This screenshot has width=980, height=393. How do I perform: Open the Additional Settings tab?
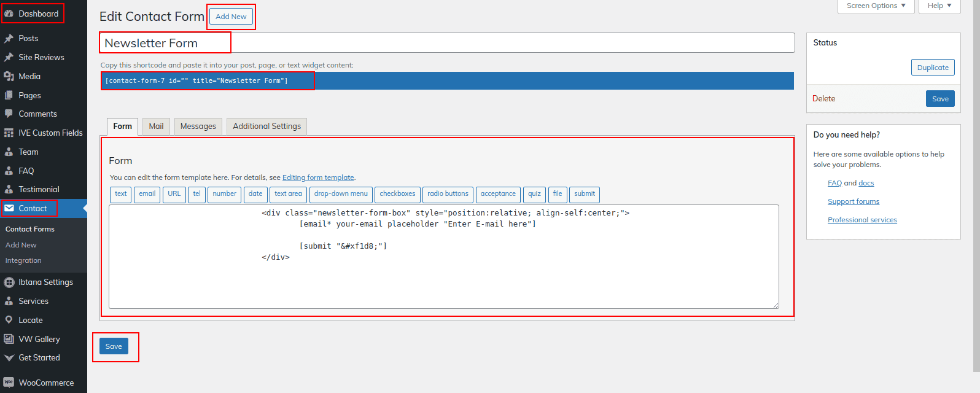point(266,126)
